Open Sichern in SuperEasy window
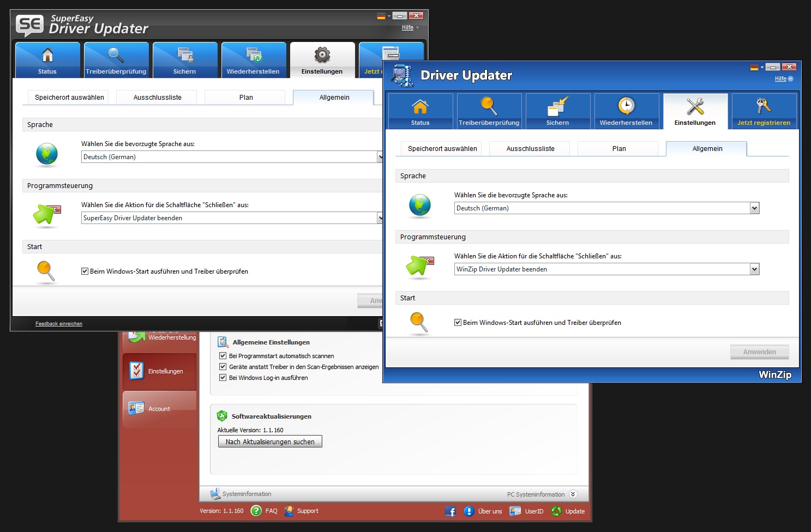 click(x=185, y=60)
